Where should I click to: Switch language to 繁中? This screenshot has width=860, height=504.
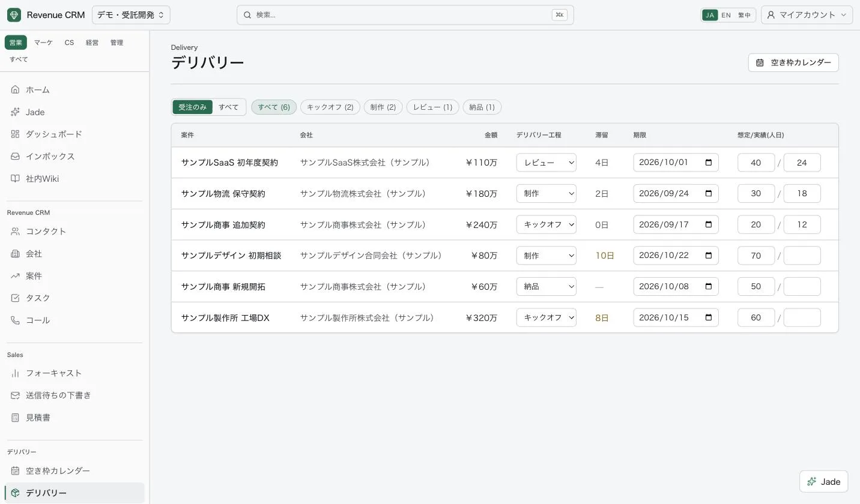coord(745,15)
